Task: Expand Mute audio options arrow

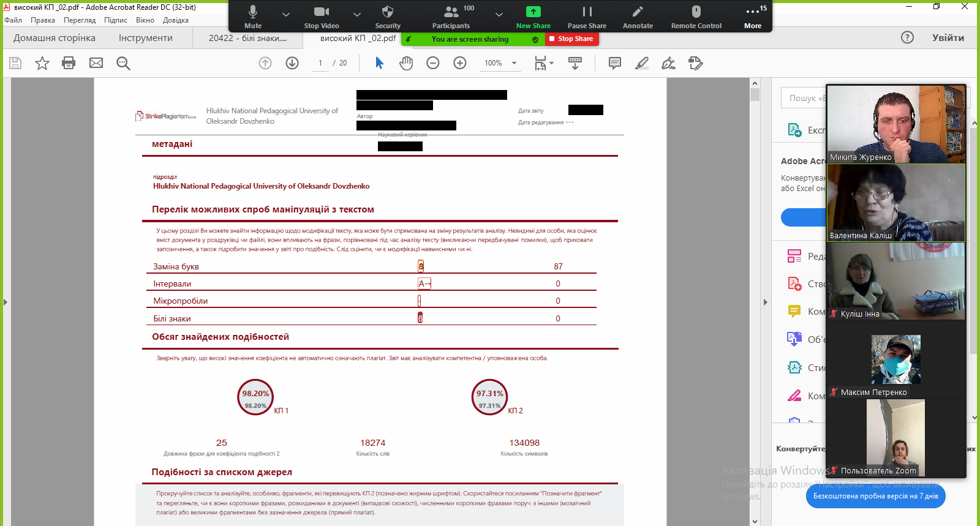Action: (x=286, y=13)
